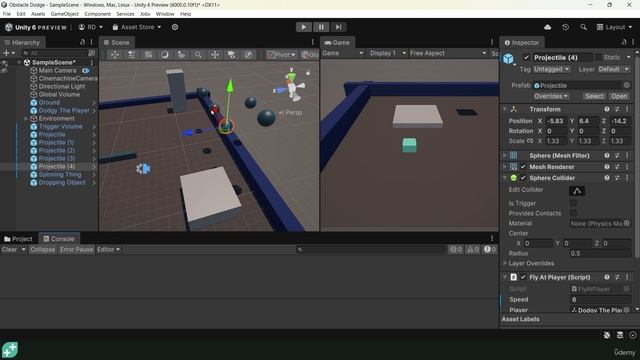Open the GameObject menu
Viewport: 640px width, 360px height.
click(64, 14)
